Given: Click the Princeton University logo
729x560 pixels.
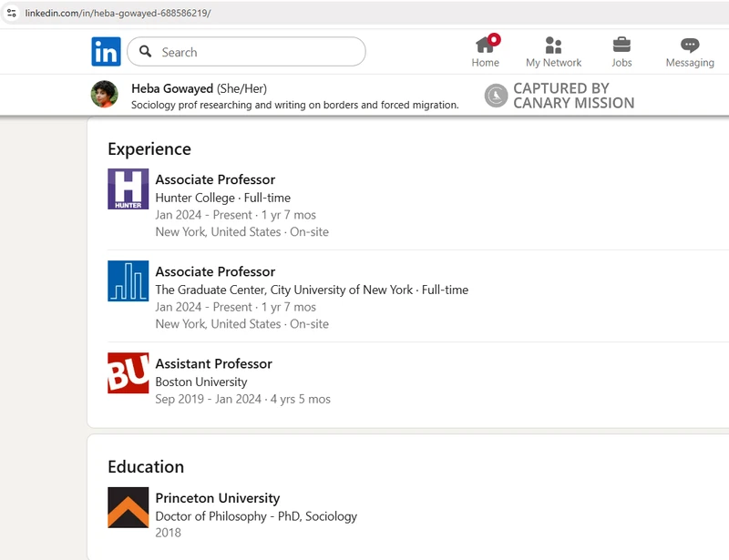Looking at the screenshot, I should point(128,507).
